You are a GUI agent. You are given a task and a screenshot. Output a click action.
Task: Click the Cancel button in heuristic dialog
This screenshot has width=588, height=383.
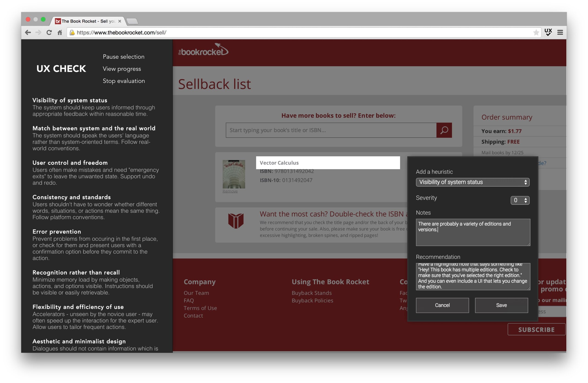pos(442,305)
